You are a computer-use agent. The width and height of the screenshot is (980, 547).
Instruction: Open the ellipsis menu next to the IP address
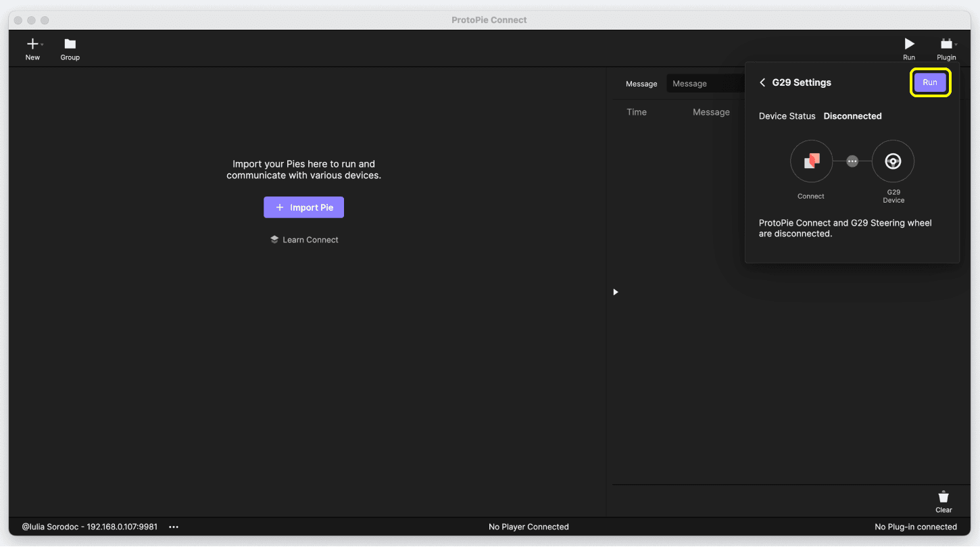point(174,527)
